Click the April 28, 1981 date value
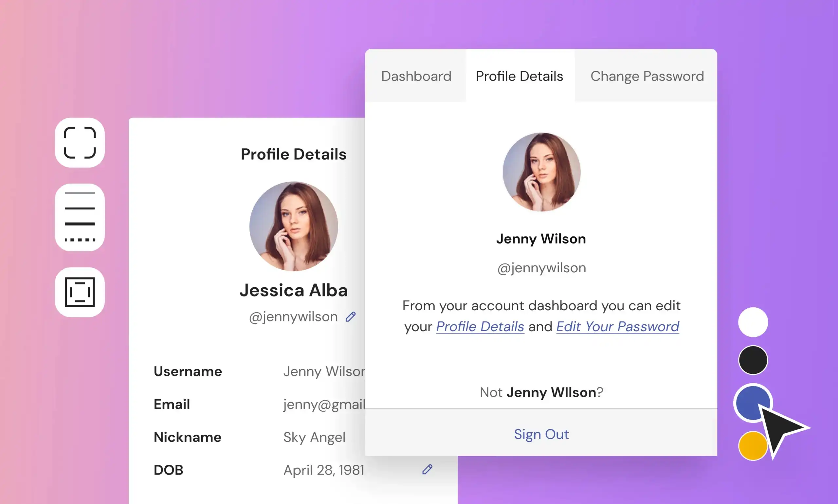The image size is (838, 504). 324,470
